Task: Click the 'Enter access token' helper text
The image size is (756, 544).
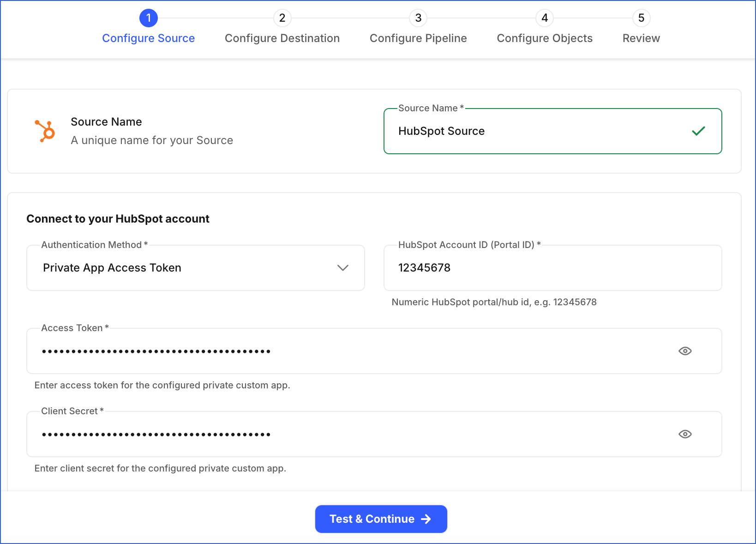Action: [162, 385]
